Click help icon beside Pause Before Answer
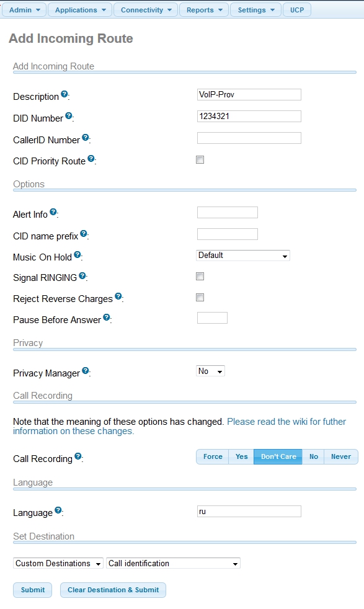The height and width of the screenshot is (609, 364). (x=107, y=318)
